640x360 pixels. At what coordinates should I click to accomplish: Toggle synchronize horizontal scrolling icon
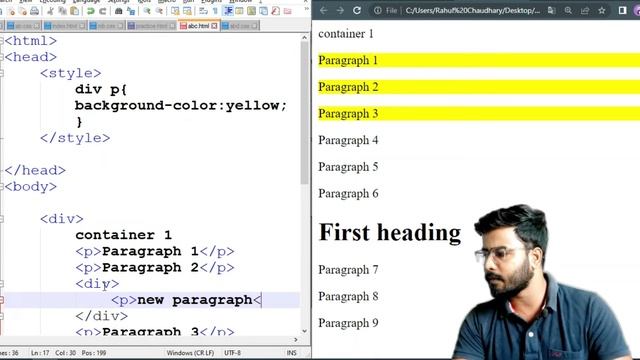187,11
